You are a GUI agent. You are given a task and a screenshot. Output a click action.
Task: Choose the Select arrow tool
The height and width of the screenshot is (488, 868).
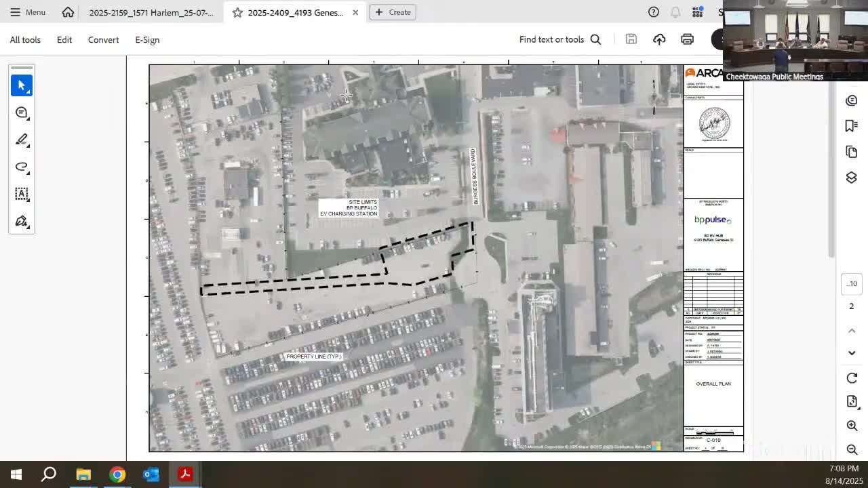(22, 85)
